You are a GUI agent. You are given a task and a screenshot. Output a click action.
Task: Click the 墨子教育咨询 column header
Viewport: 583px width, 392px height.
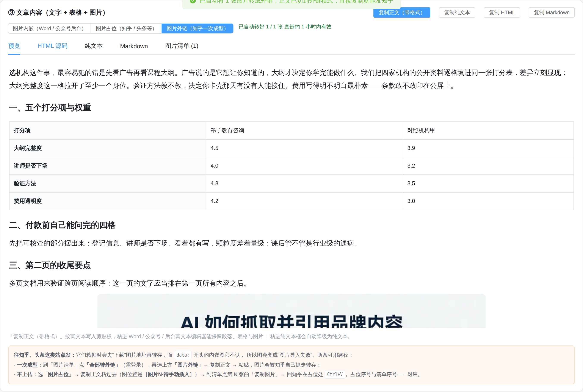click(304, 131)
